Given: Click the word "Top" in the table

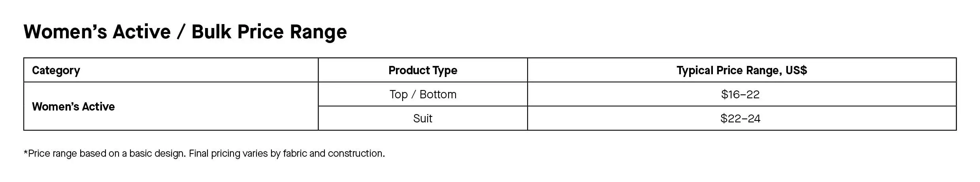Looking at the screenshot, I should coord(398,94).
